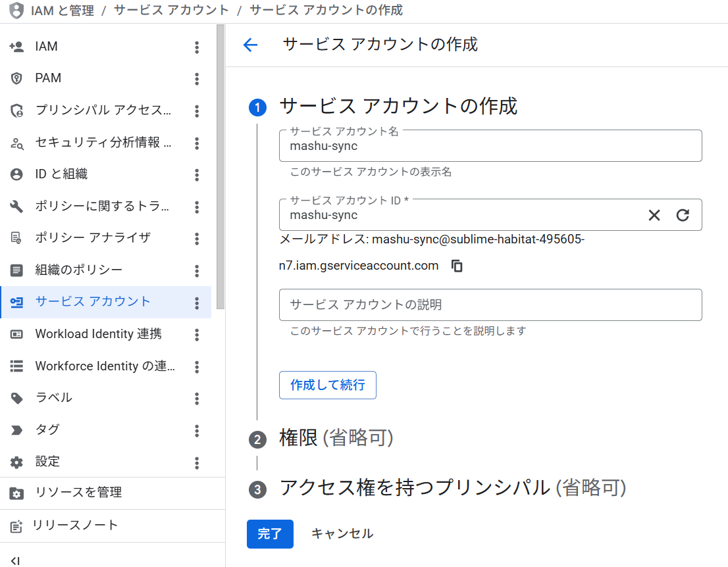
Task: Copy the service account email address
Action: coord(457,266)
